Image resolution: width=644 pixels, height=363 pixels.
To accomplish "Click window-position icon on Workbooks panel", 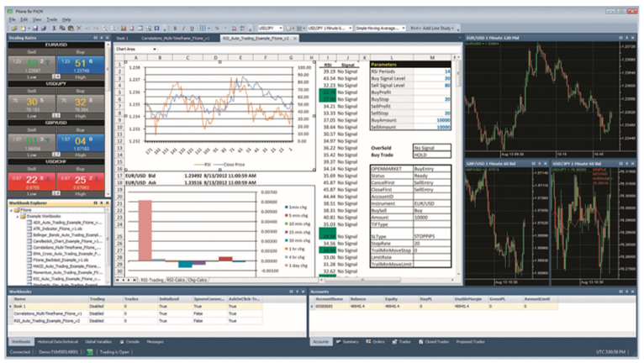I will (x=291, y=292).
